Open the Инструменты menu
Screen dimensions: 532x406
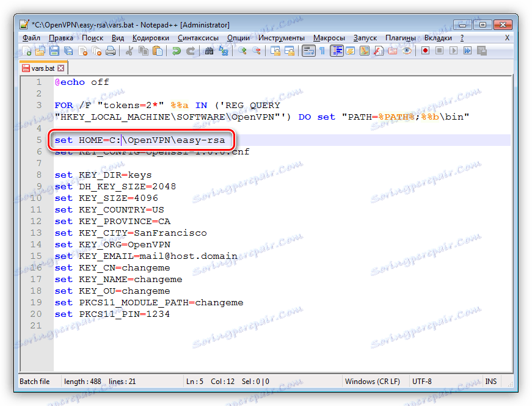pyautogui.click(x=281, y=38)
